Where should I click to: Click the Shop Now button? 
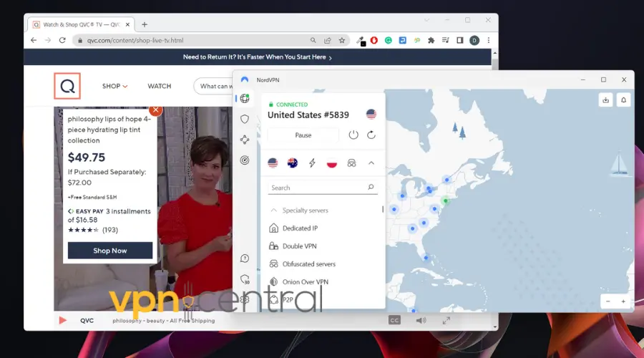110,251
